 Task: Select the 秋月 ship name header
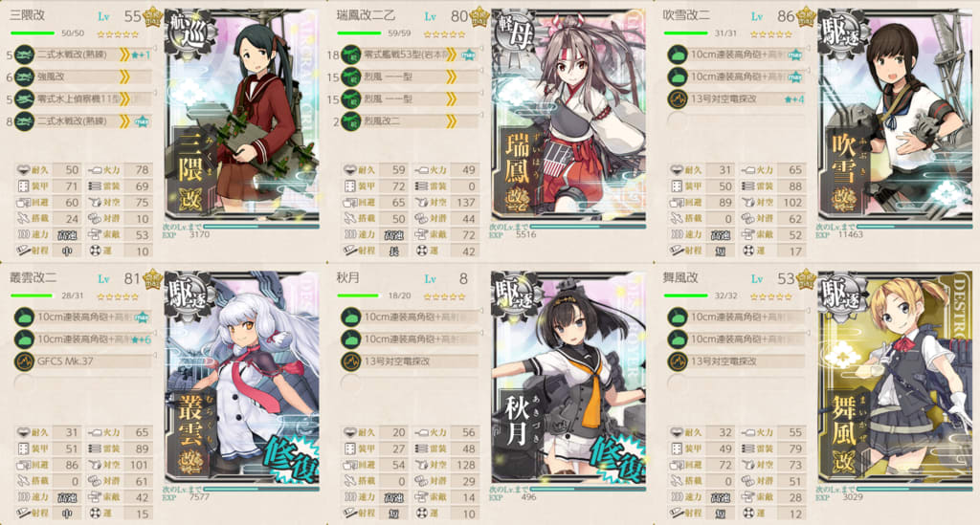tap(347, 278)
